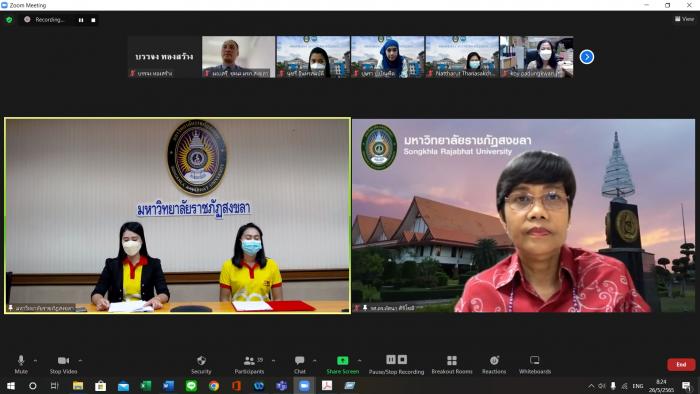The image size is (700, 394).
Task: Click the red End button
Action: [x=681, y=365]
